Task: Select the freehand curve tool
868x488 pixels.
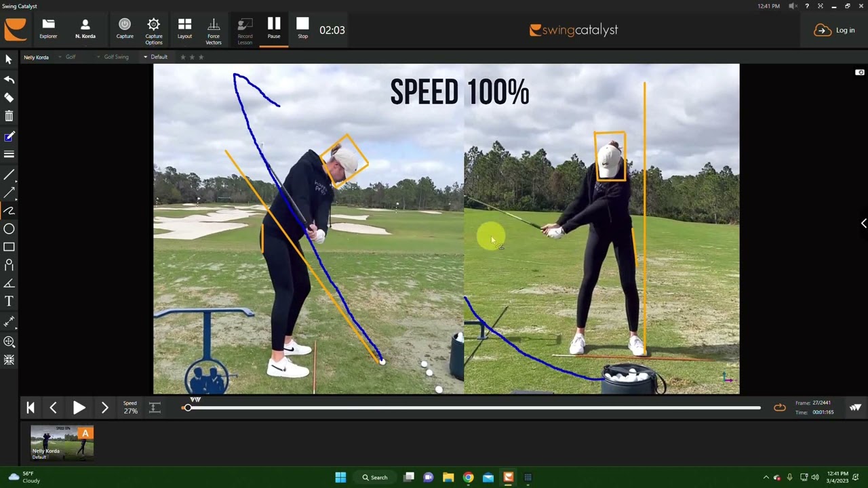Action: click(9, 211)
